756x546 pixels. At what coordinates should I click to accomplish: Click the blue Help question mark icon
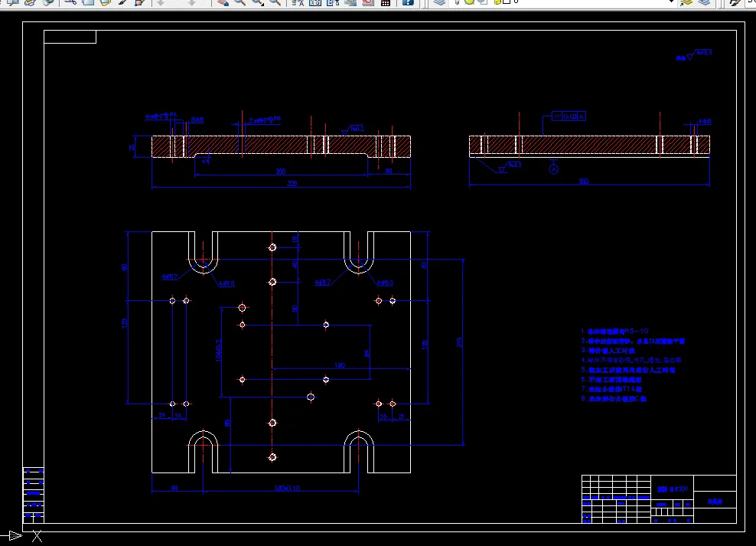pyautogui.click(x=408, y=2)
